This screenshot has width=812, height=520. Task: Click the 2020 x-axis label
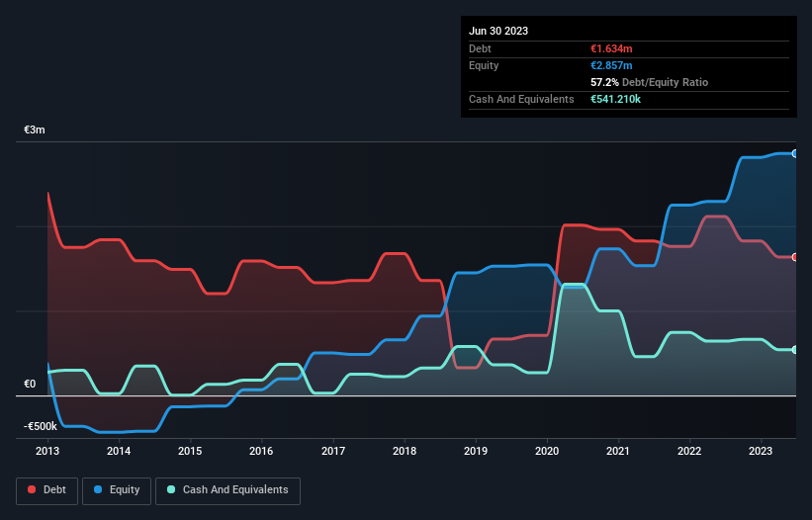pos(547,451)
